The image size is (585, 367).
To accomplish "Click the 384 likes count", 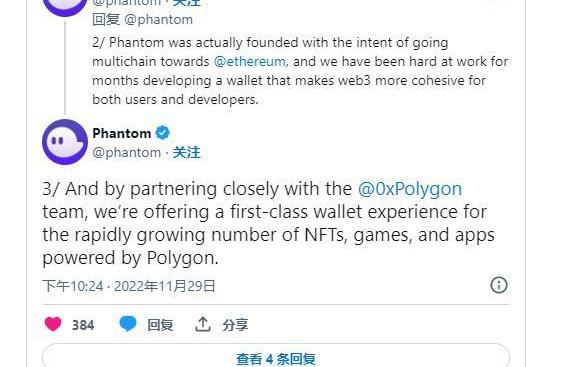I will point(83,325).
